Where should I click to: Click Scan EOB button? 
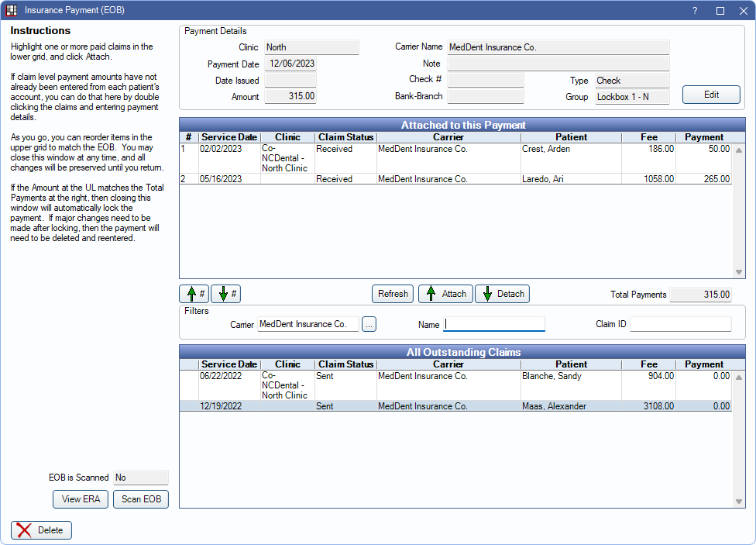pos(141,499)
